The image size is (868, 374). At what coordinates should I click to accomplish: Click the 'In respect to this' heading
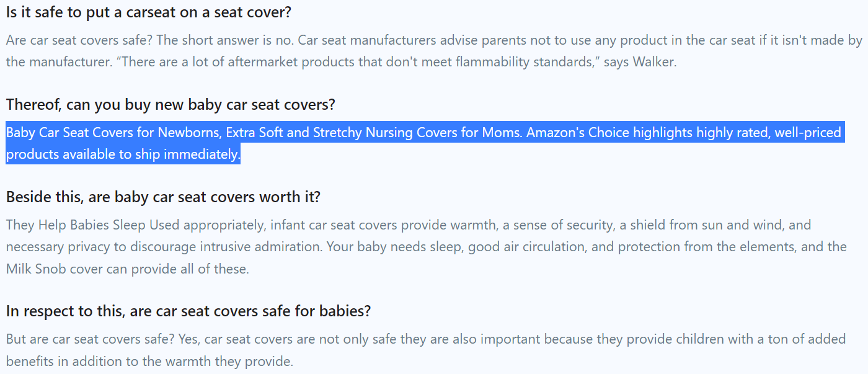pos(188,311)
